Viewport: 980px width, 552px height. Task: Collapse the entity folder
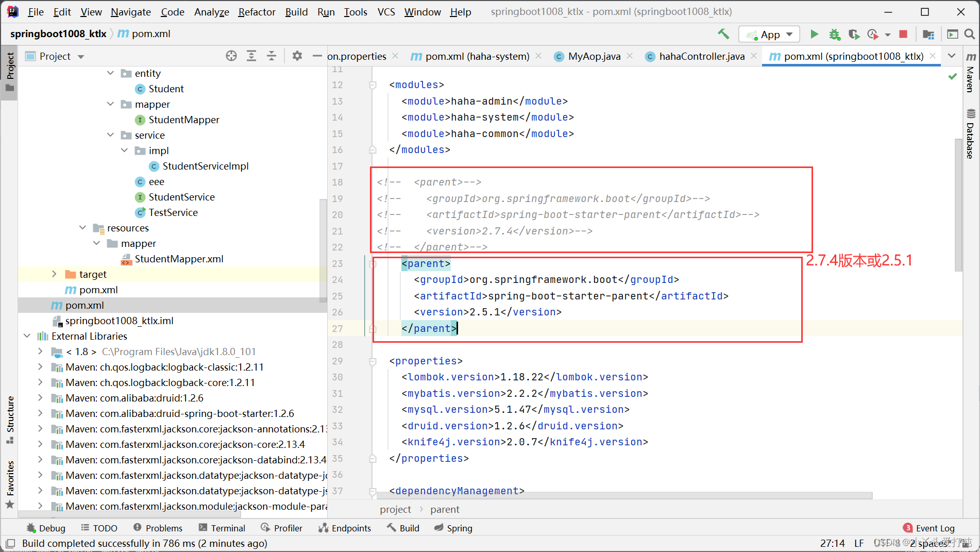[x=110, y=73]
